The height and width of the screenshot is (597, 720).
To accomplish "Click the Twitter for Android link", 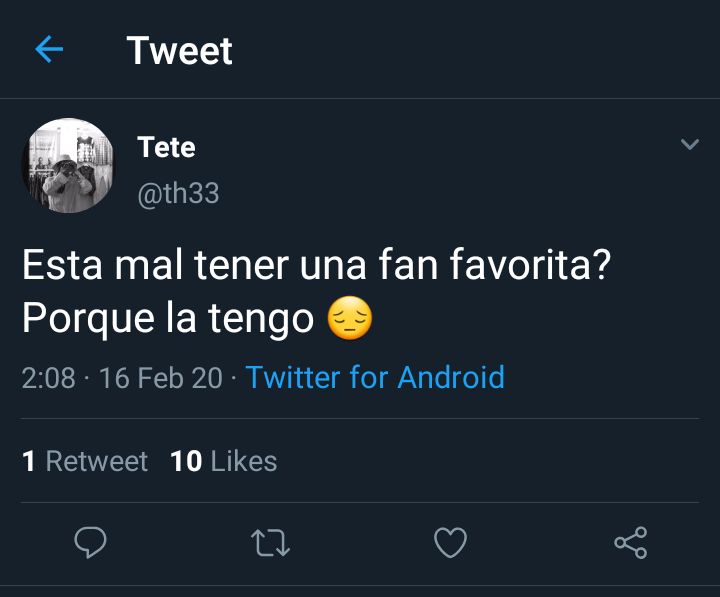I will coord(375,377).
